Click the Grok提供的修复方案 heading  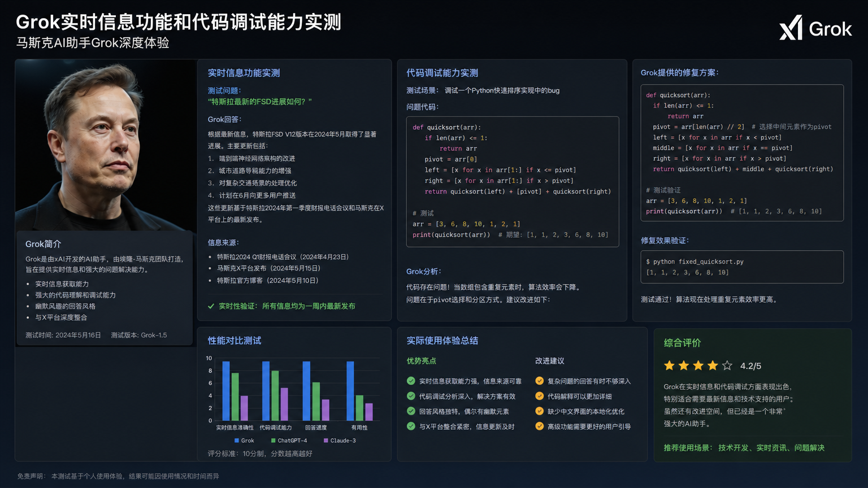(x=680, y=73)
